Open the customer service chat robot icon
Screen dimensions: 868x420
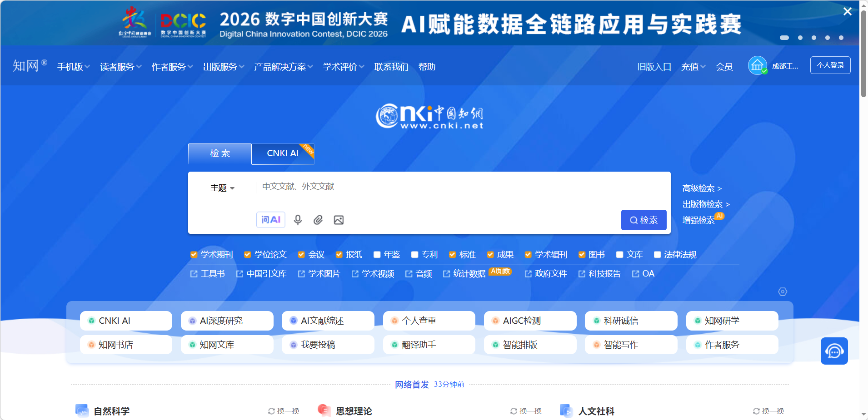(834, 351)
